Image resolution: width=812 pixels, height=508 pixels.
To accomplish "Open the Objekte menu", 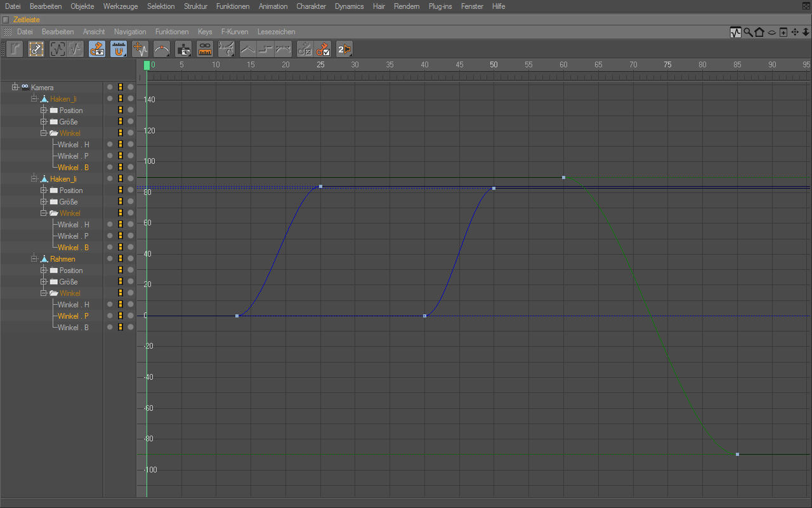I will pos(82,6).
